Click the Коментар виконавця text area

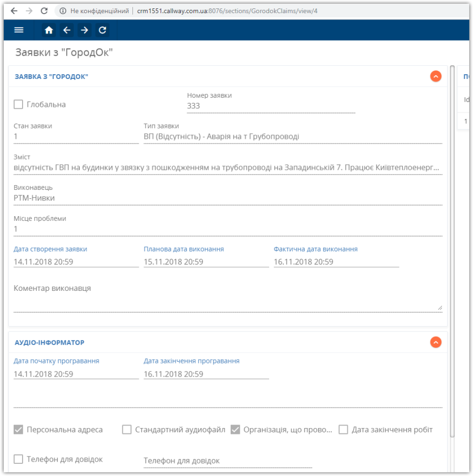coord(228,298)
